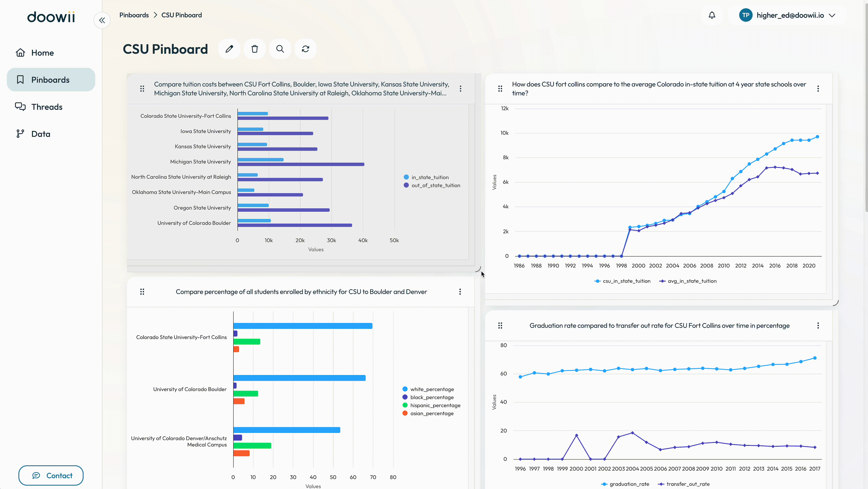
Task: Open options menu of ethnicity comparison card
Action: click(x=460, y=292)
